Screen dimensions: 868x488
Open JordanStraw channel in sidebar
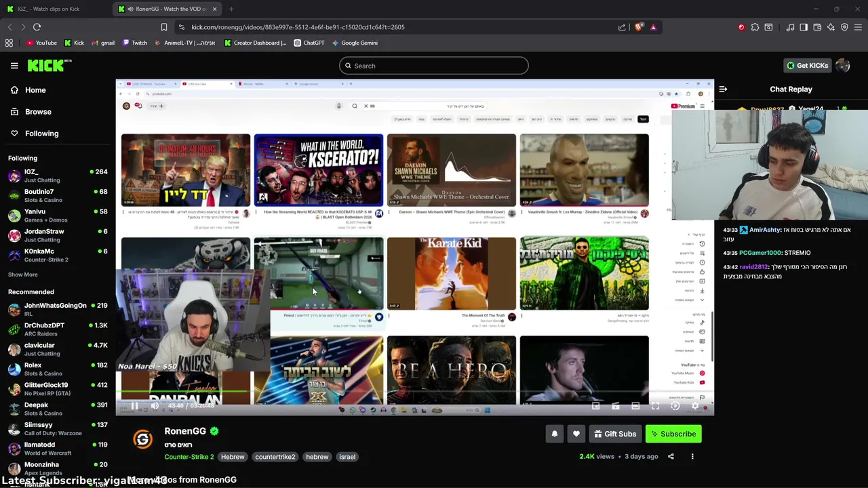tap(58, 235)
